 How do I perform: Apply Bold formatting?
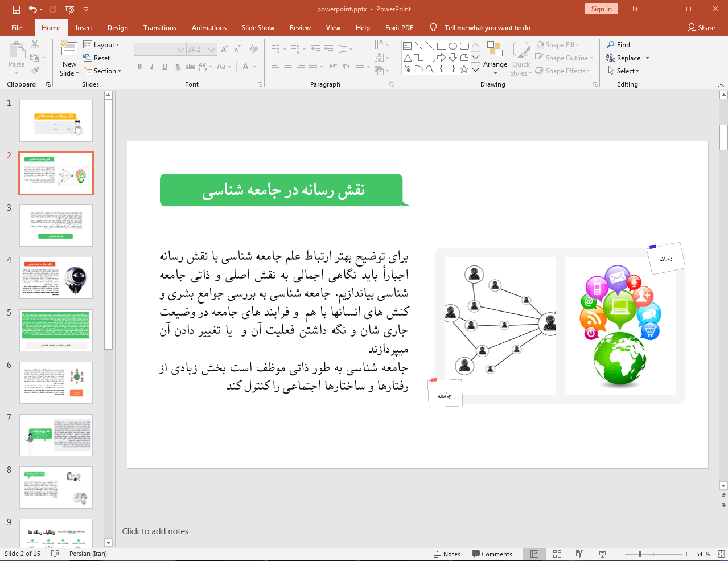tap(139, 67)
